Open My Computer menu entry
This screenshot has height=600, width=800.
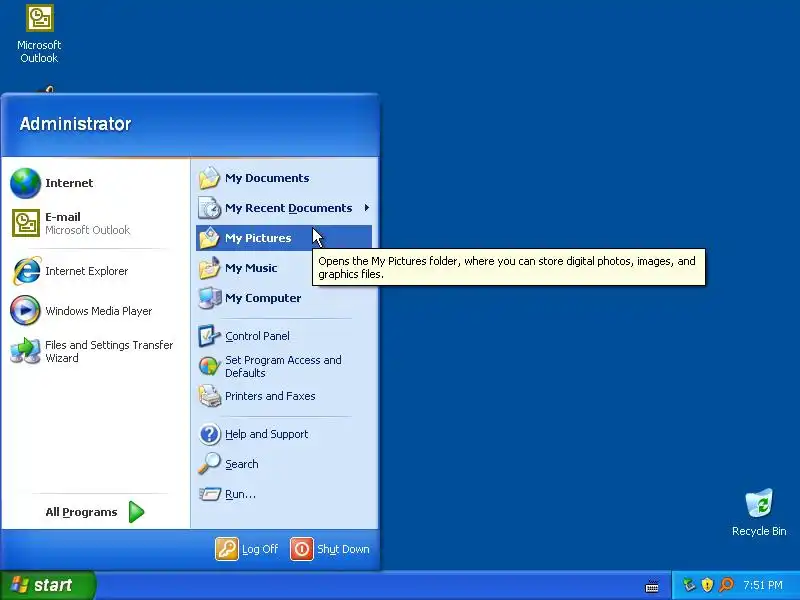click(284, 298)
